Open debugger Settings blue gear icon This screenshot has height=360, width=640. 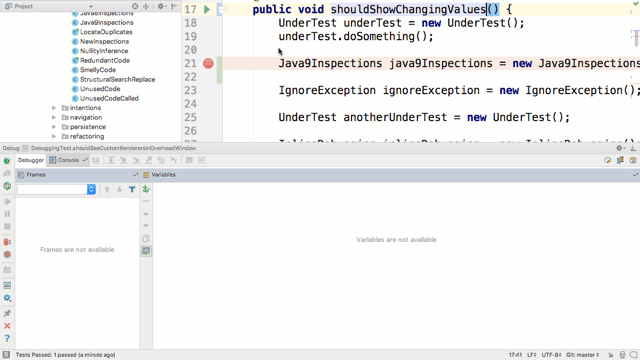coord(7,298)
